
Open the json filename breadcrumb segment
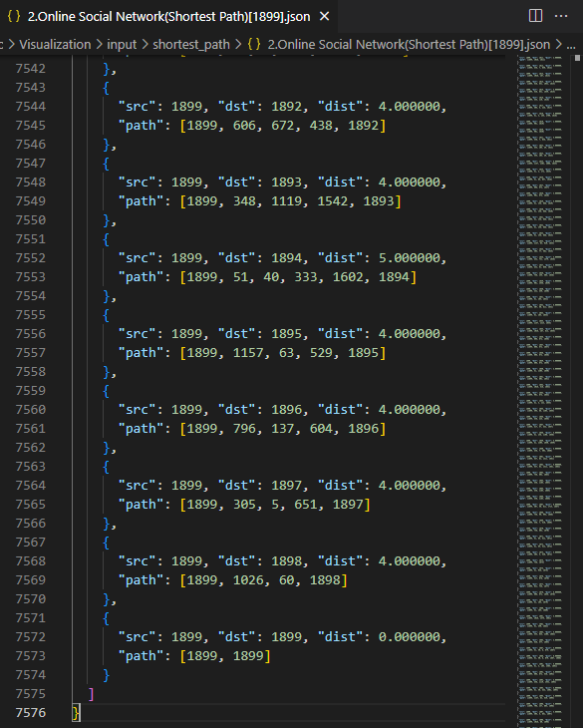409,45
